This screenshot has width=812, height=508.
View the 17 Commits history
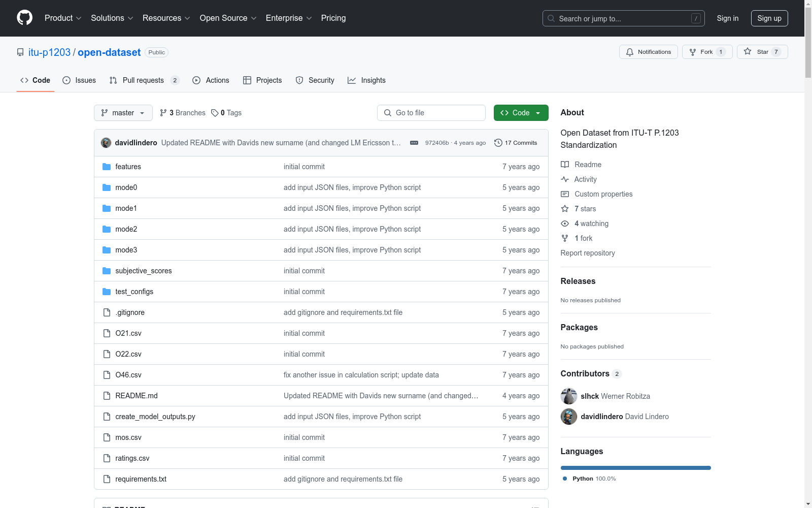516,143
